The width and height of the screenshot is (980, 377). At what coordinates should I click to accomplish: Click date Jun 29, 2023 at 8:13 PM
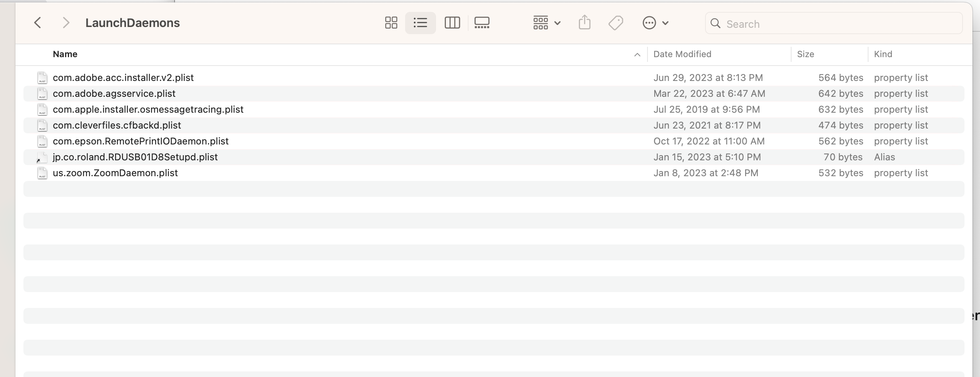(x=708, y=78)
